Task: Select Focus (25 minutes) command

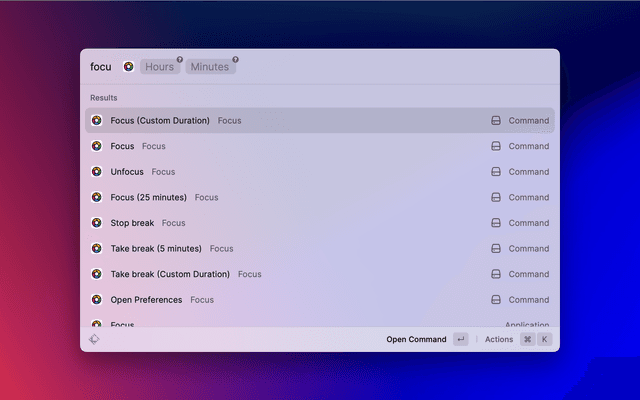Action: pyautogui.click(x=148, y=198)
